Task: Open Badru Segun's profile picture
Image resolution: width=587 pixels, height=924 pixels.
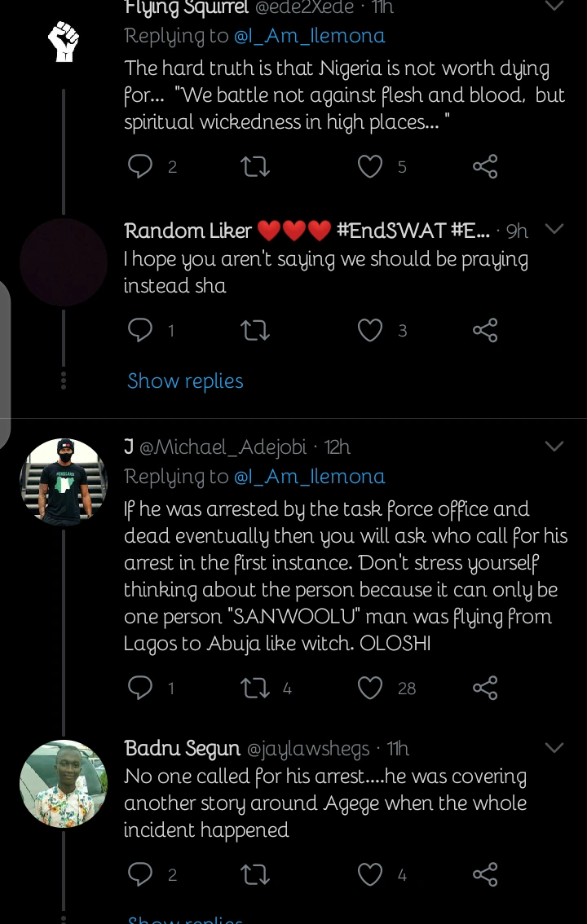Action: pyautogui.click(x=64, y=784)
